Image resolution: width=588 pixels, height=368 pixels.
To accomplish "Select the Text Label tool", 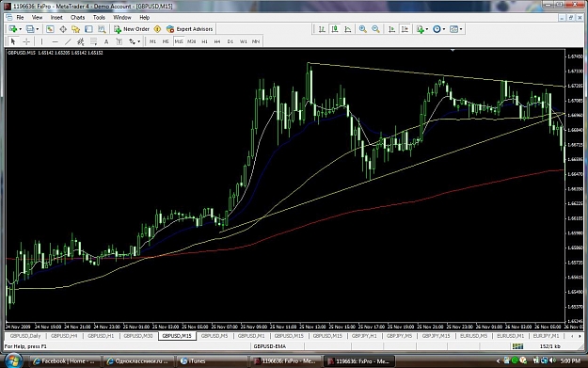I will pyautogui.click(x=119, y=41).
